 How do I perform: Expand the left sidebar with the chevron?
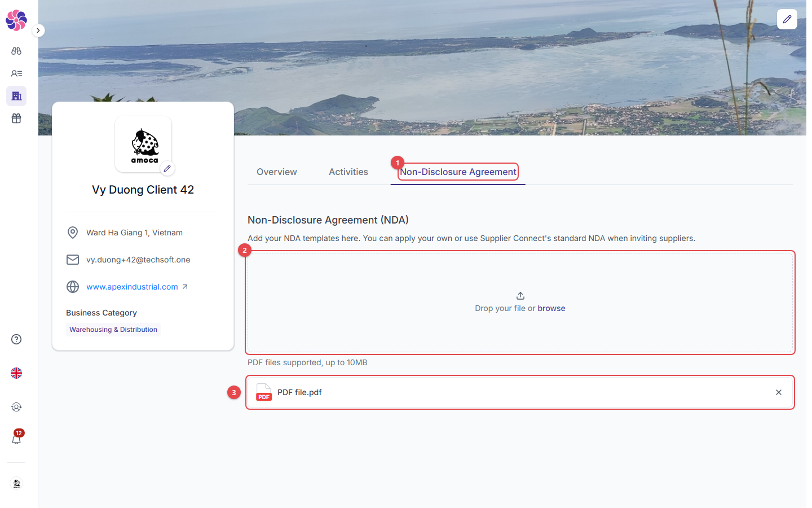coord(38,30)
